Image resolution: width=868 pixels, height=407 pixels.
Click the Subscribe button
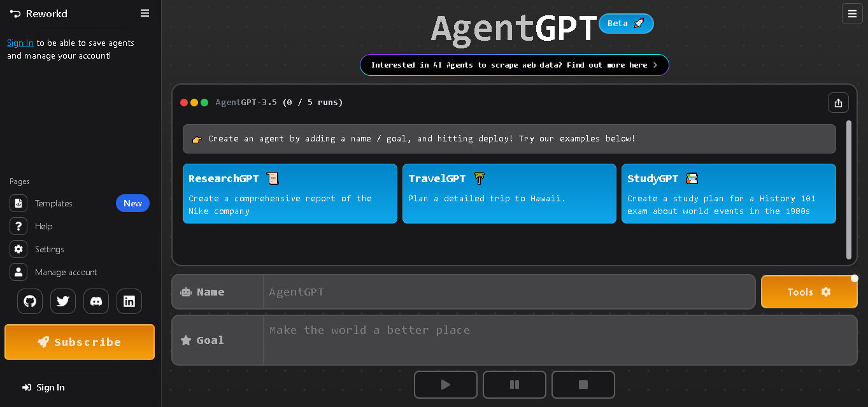[79, 342]
